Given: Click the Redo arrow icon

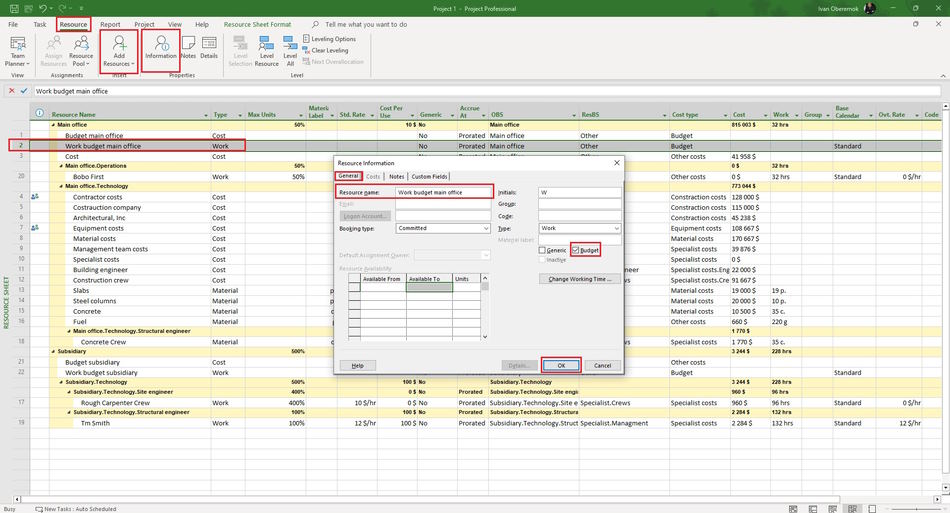Looking at the screenshot, I should click(62, 8).
